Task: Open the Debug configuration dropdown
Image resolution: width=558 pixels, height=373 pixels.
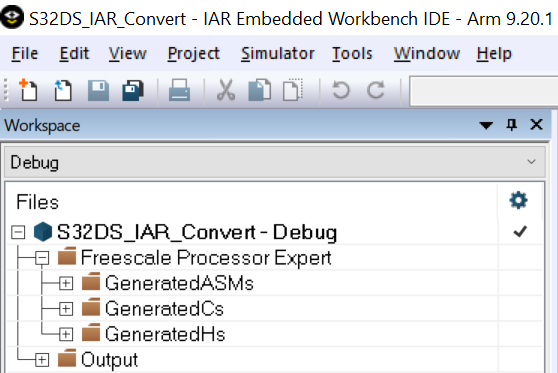Action: click(x=275, y=162)
